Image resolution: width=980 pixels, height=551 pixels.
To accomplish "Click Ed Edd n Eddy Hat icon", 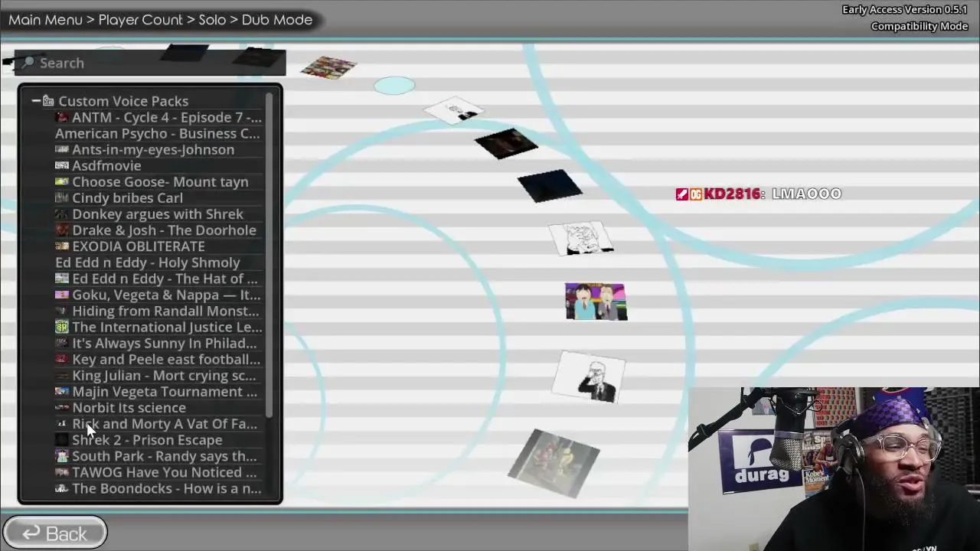I will [62, 279].
